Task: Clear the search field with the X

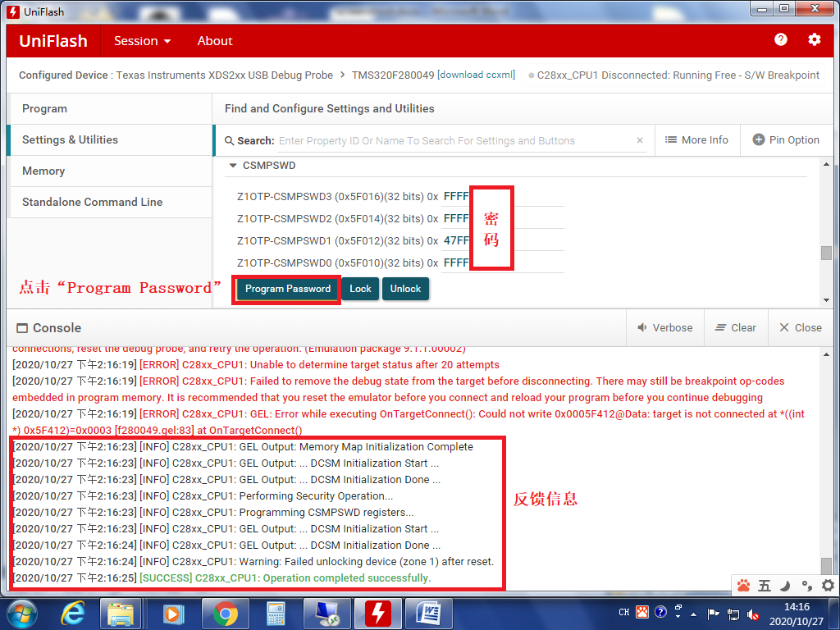Action: [x=640, y=140]
